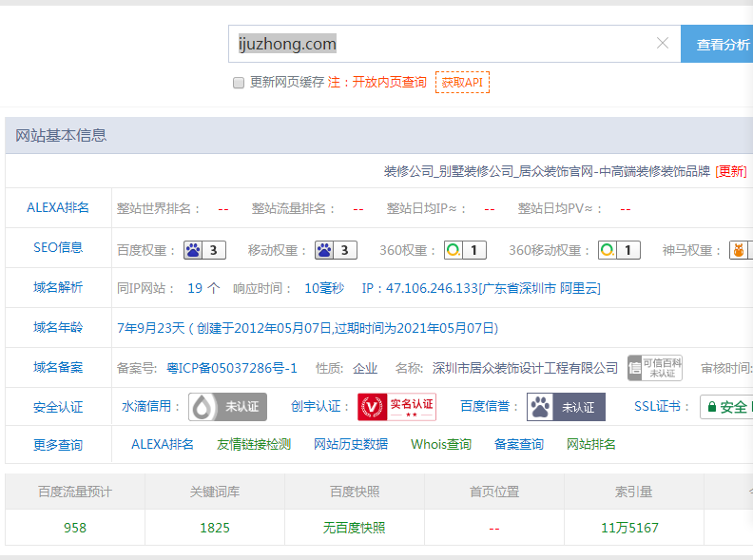Click the 性质 value 企业

pos(365,368)
